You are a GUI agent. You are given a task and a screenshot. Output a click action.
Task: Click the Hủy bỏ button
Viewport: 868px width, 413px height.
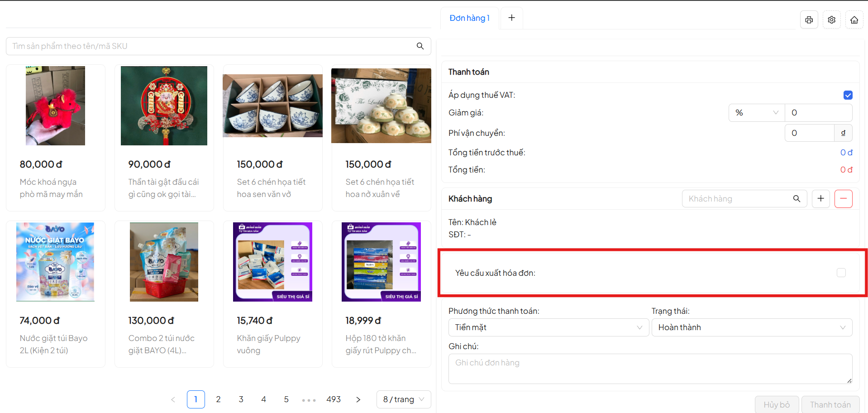coord(777,404)
